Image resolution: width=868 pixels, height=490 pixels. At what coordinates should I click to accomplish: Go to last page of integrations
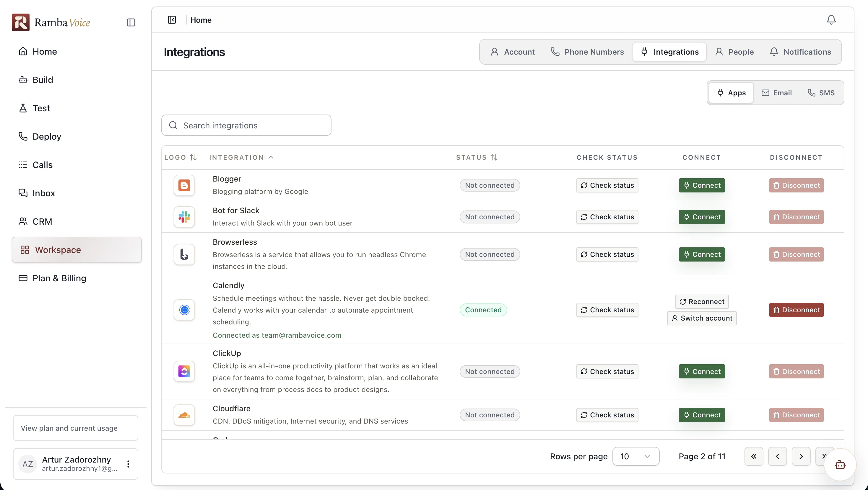pos(824,456)
